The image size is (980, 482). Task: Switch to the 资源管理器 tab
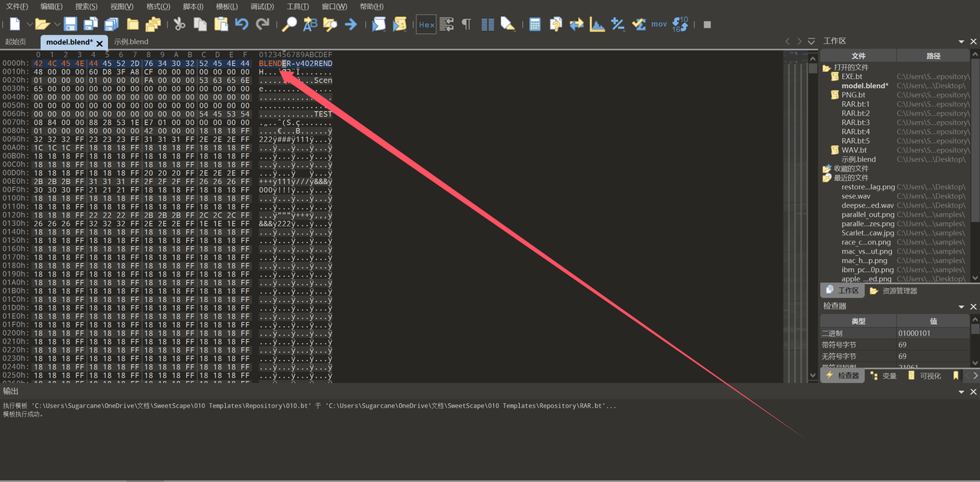coord(893,291)
